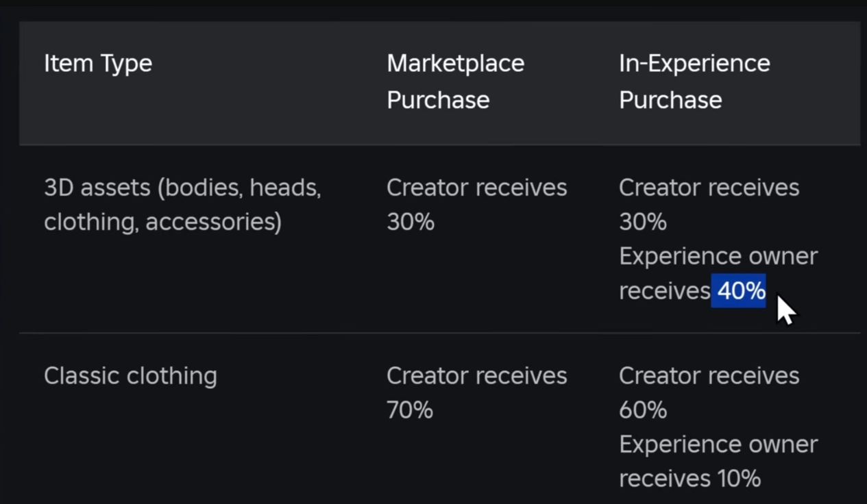Click the word 'Purchase' under Marketplace header
Viewport: 867px width, 504px height.
pos(438,100)
